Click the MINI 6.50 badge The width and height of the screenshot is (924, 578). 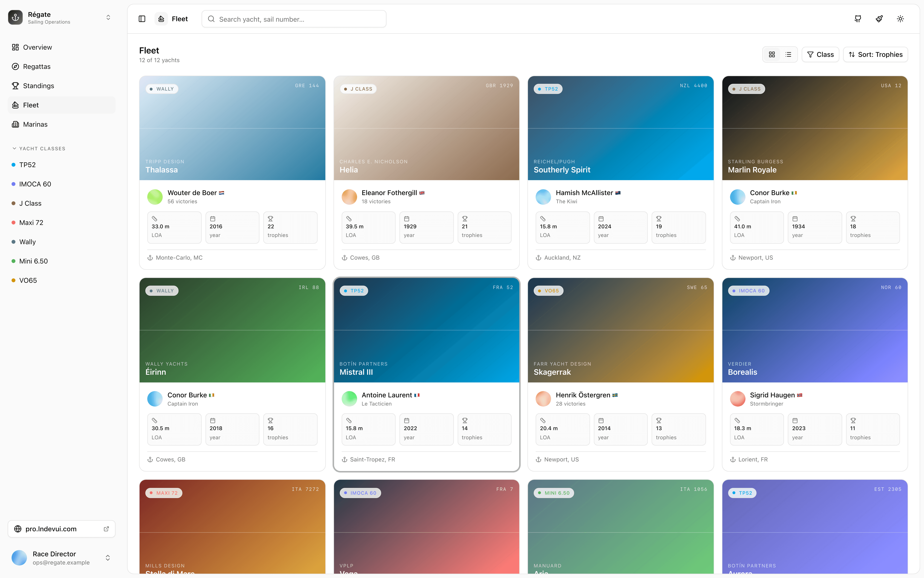554,493
